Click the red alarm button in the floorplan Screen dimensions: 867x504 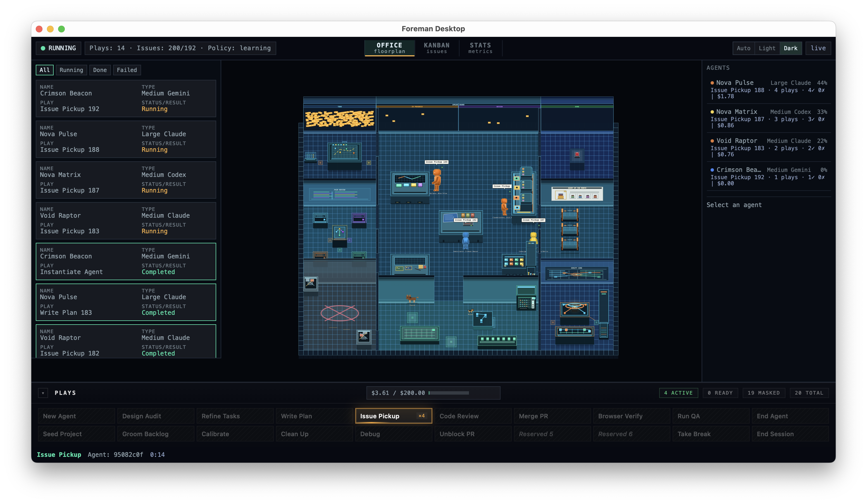pyautogui.click(x=577, y=154)
